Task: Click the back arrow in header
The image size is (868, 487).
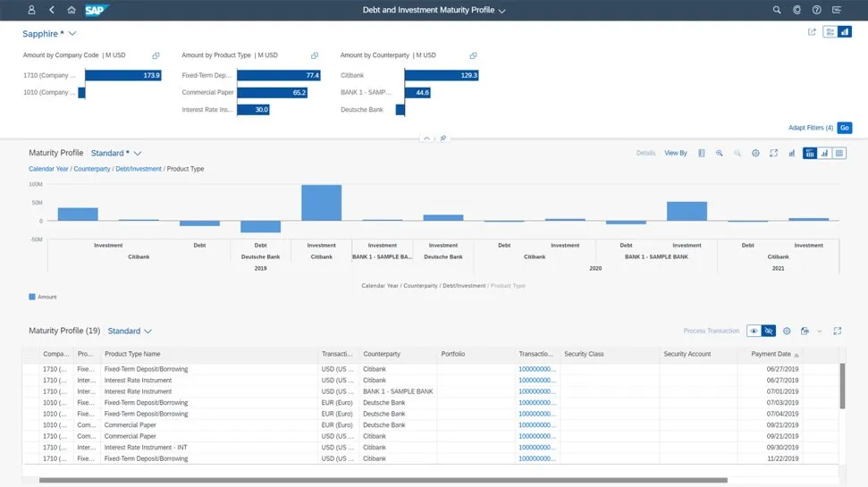Action: tap(52, 10)
